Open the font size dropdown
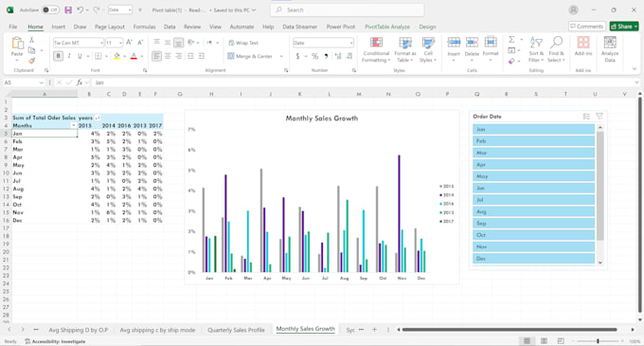The width and height of the screenshot is (644, 346). pyautogui.click(x=120, y=43)
